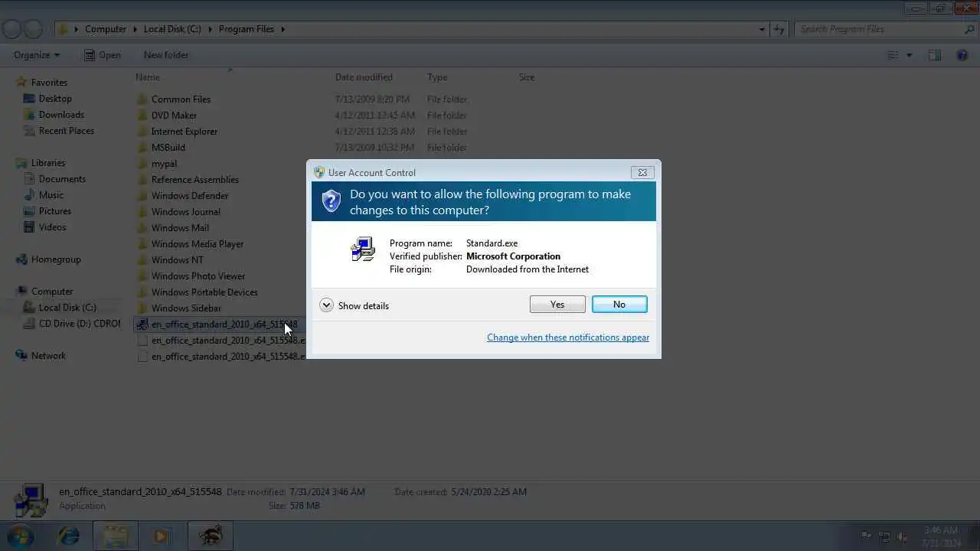Click the Refresh button beside address bar
Image resolution: width=980 pixels, height=551 pixels.
pyautogui.click(x=779, y=29)
